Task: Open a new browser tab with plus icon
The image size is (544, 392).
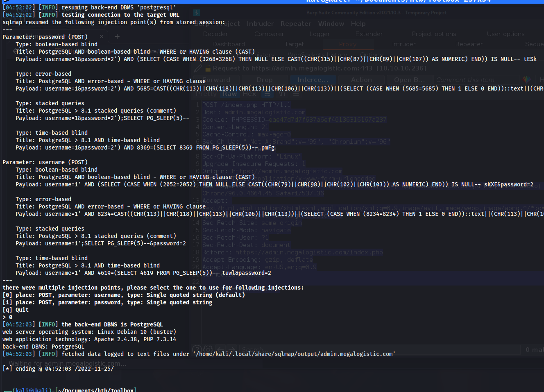Action: point(117,36)
